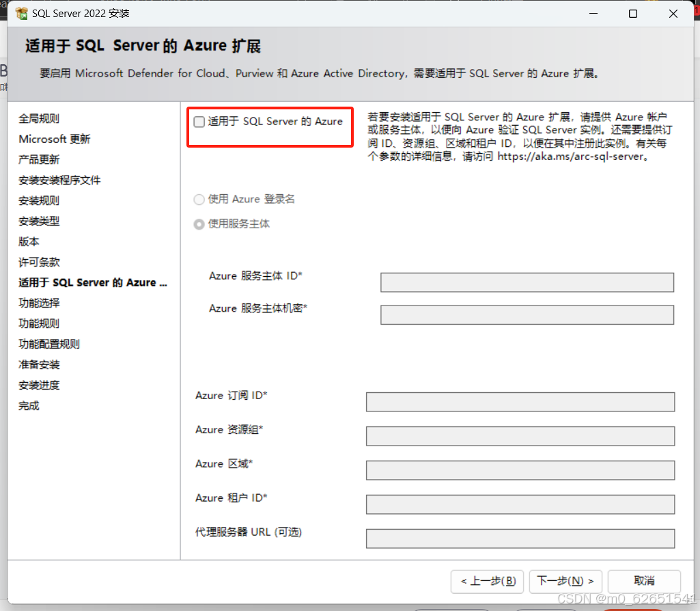Select 准备安装 step in the sidebar
The width and height of the screenshot is (700, 611).
[x=39, y=364]
